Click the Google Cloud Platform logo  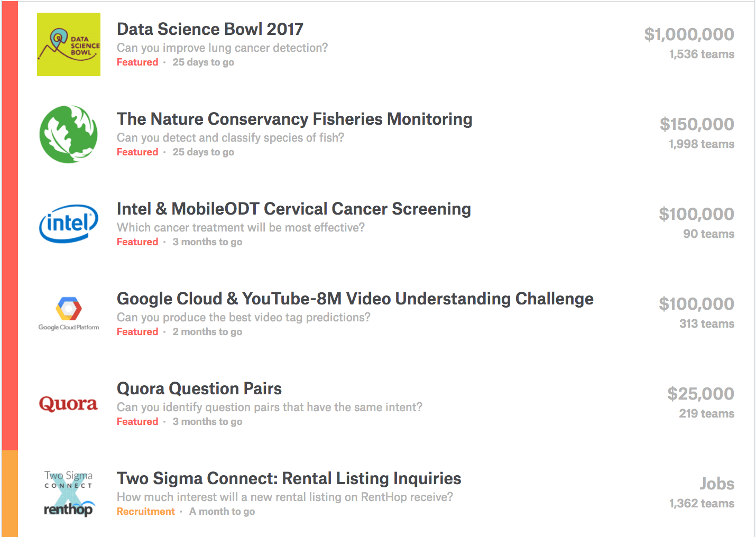click(69, 314)
